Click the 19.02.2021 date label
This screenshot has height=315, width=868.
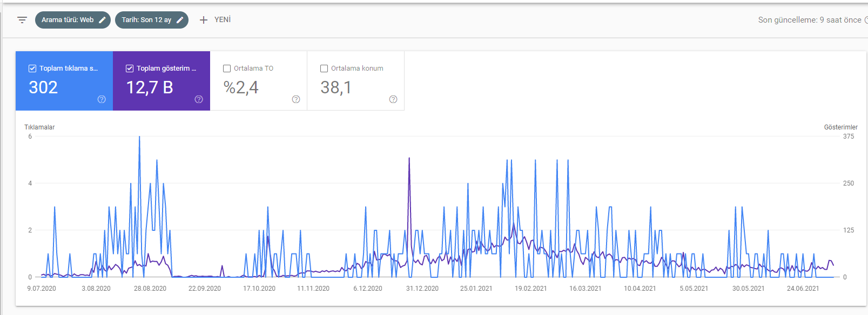point(531,289)
